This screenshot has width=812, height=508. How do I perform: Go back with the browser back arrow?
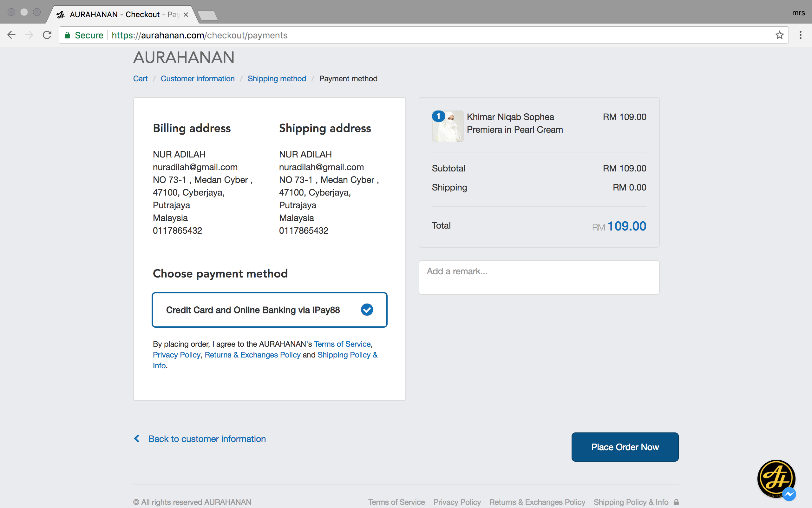click(x=11, y=35)
